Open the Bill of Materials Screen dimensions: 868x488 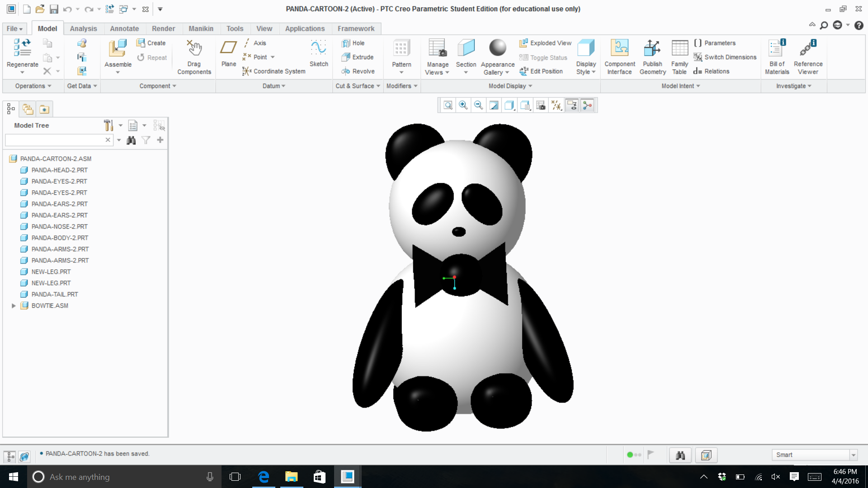(x=777, y=48)
